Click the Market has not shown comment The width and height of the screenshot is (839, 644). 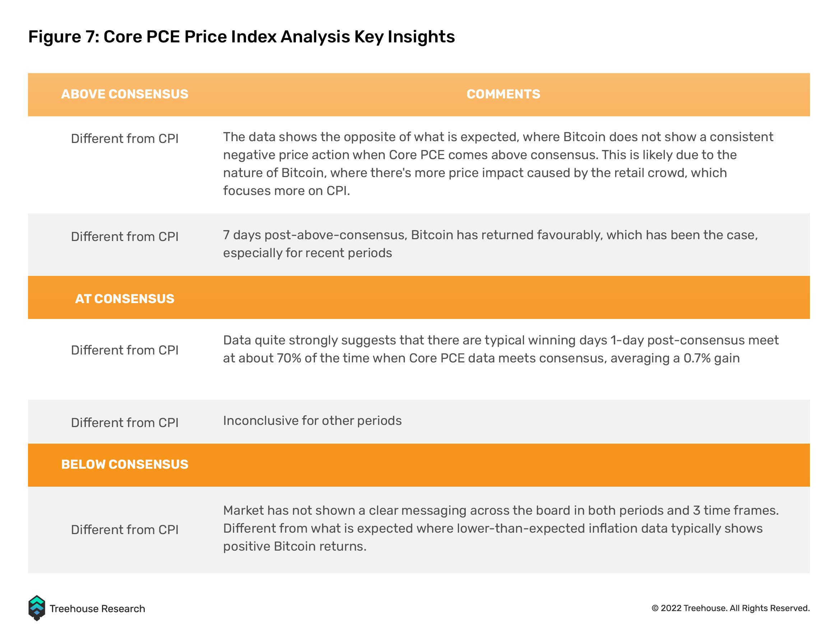point(501,529)
